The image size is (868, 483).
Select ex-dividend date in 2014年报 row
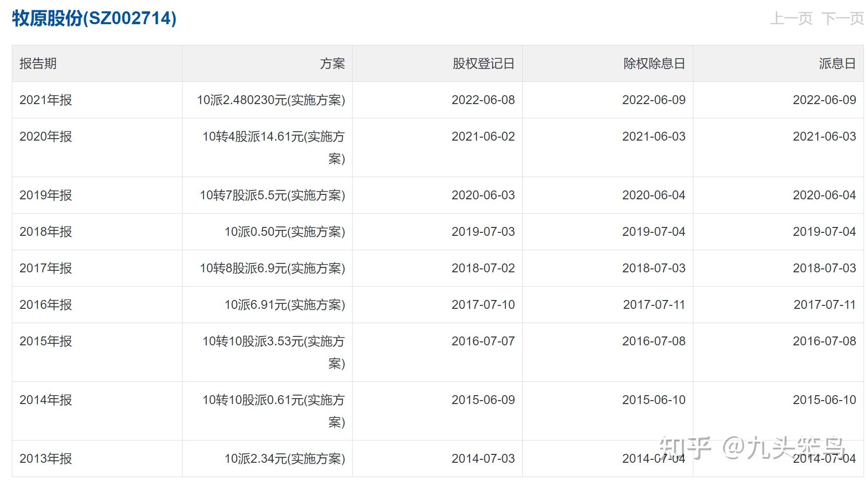pos(654,400)
